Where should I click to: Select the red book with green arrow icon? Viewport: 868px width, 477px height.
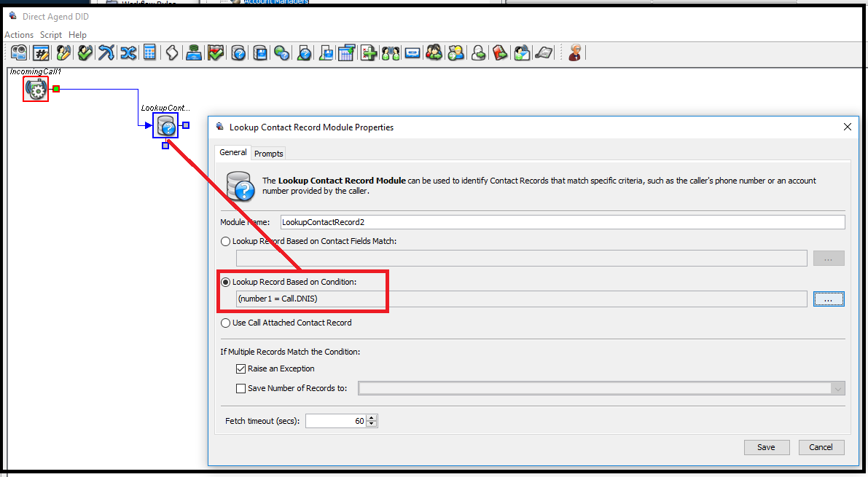point(500,53)
